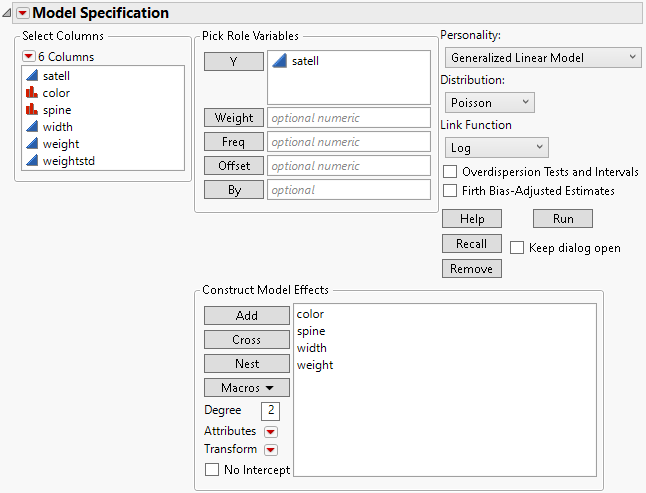Image resolution: width=646 pixels, height=493 pixels.
Task: Check the Keep dialog open box
Action: 517,248
